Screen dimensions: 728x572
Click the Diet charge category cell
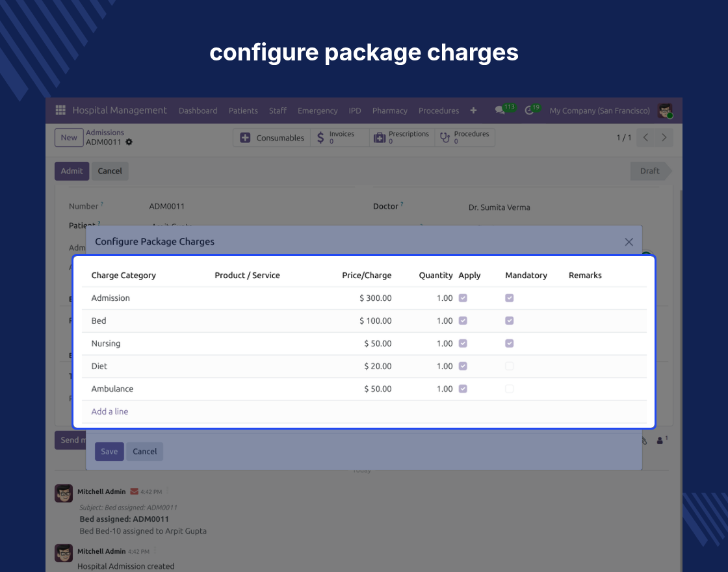[x=99, y=367]
